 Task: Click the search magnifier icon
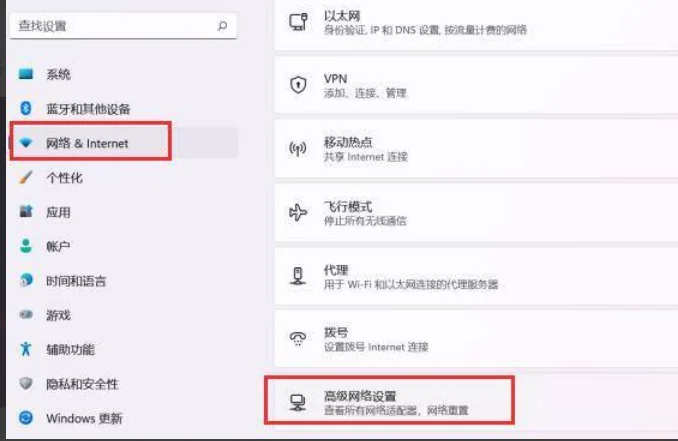[222, 26]
